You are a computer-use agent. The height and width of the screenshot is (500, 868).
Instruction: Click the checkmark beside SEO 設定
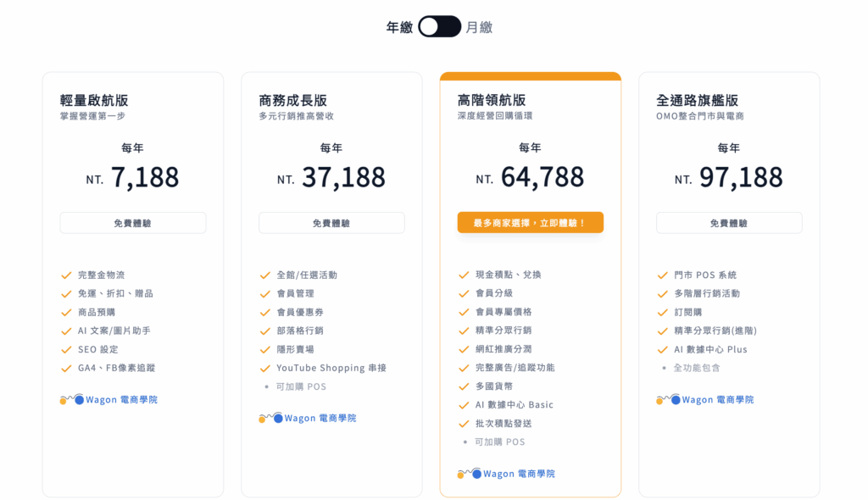66,350
